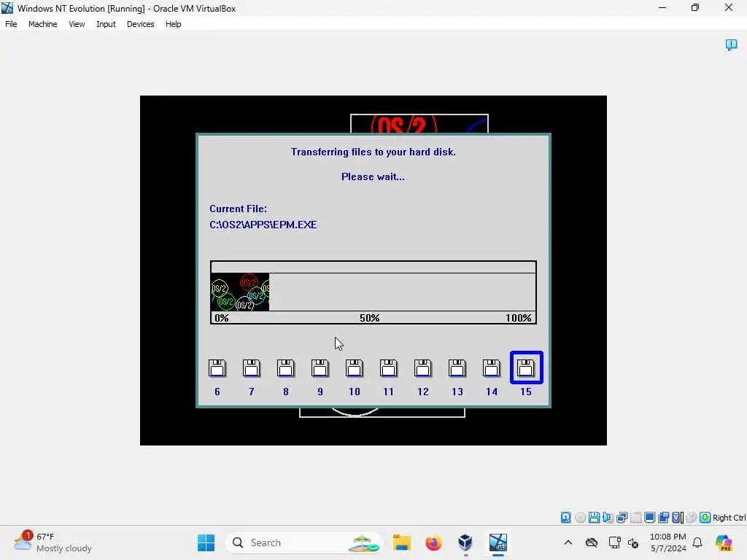Click the floppy disk icon numbered 7
Image resolution: width=747 pixels, height=560 pixels.
252,368
